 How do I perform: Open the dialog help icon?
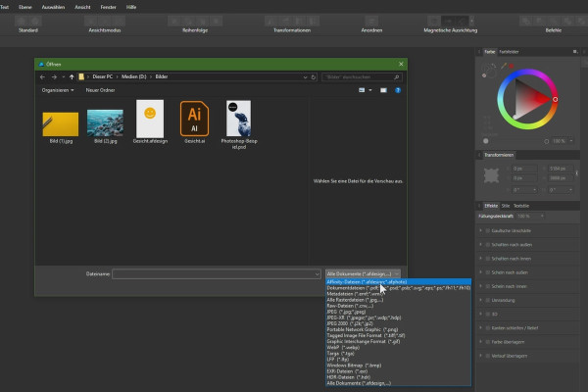tap(398, 90)
